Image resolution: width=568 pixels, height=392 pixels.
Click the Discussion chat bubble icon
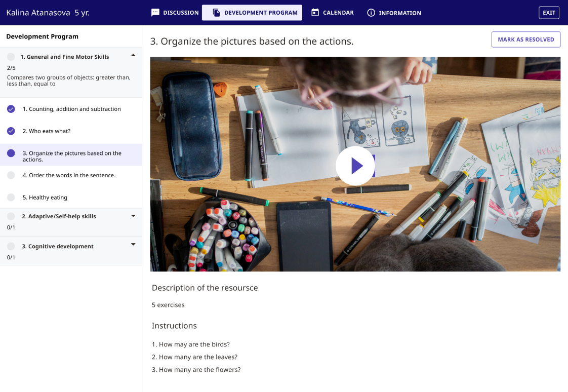(155, 13)
